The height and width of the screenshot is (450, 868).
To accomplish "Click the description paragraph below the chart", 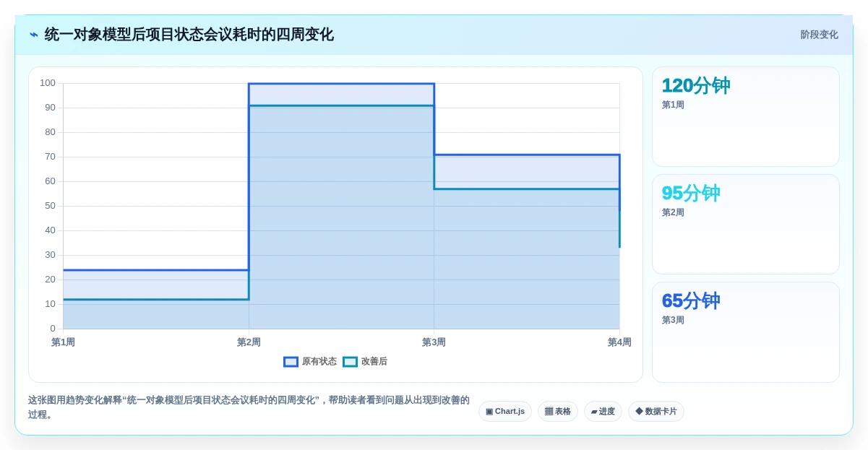I will click(249, 407).
